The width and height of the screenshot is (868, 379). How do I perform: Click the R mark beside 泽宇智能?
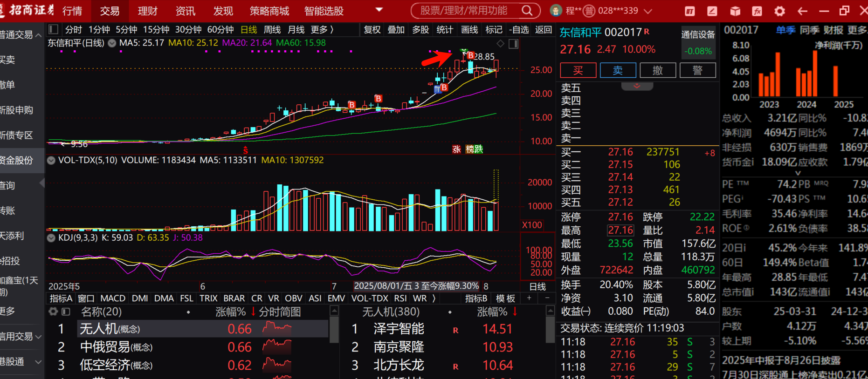[455, 330]
